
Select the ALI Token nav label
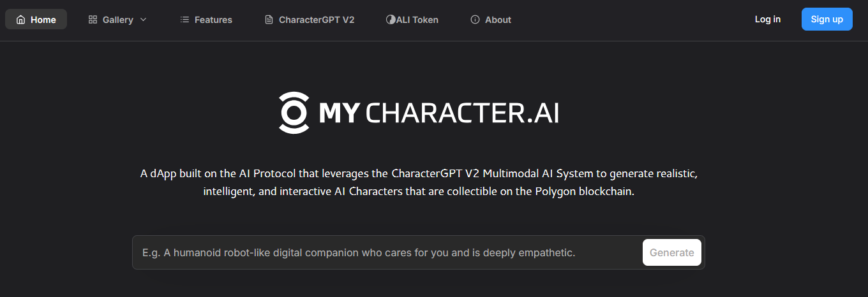(x=417, y=20)
